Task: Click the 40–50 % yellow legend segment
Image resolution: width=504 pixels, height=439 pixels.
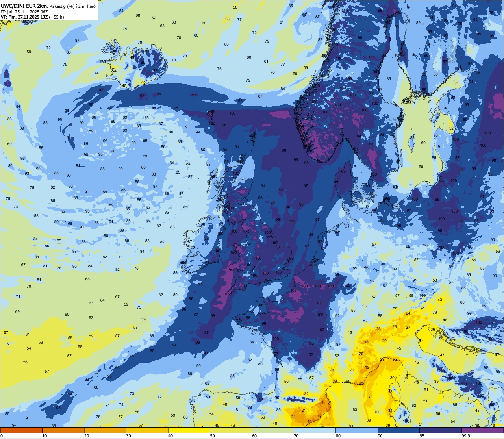Action: (x=189, y=430)
